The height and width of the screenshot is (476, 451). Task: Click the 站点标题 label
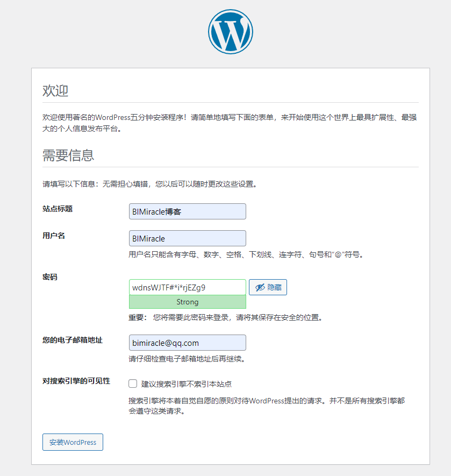[x=58, y=209]
